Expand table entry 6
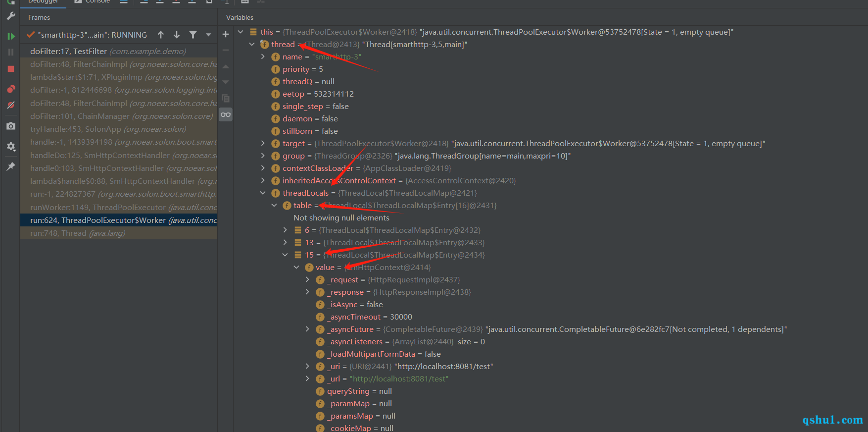The image size is (868, 432). pyautogui.click(x=285, y=230)
